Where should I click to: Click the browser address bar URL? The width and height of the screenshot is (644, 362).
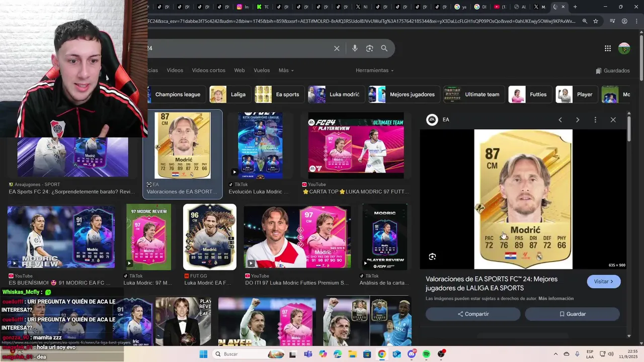pyautogui.click(x=362, y=21)
